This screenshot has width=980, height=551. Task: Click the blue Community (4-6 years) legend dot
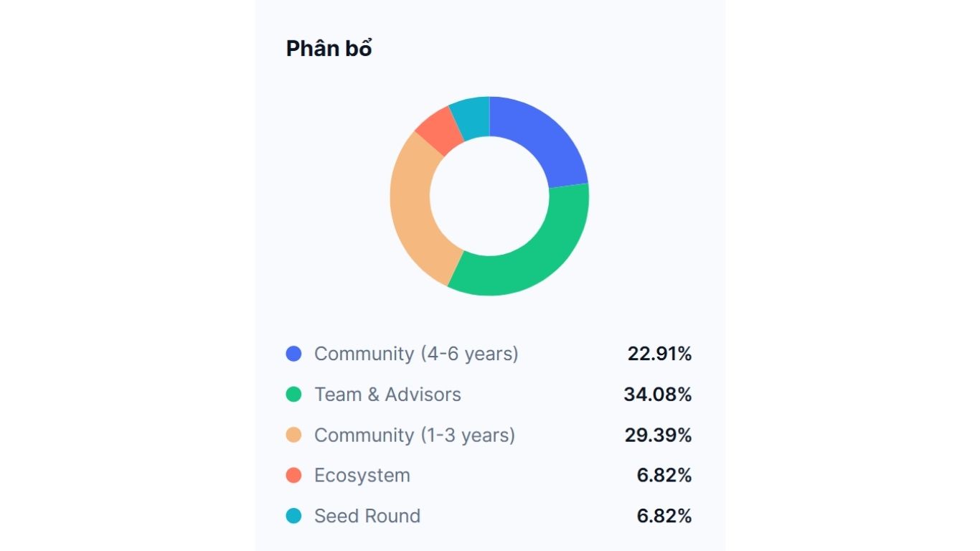[x=293, y=354]
